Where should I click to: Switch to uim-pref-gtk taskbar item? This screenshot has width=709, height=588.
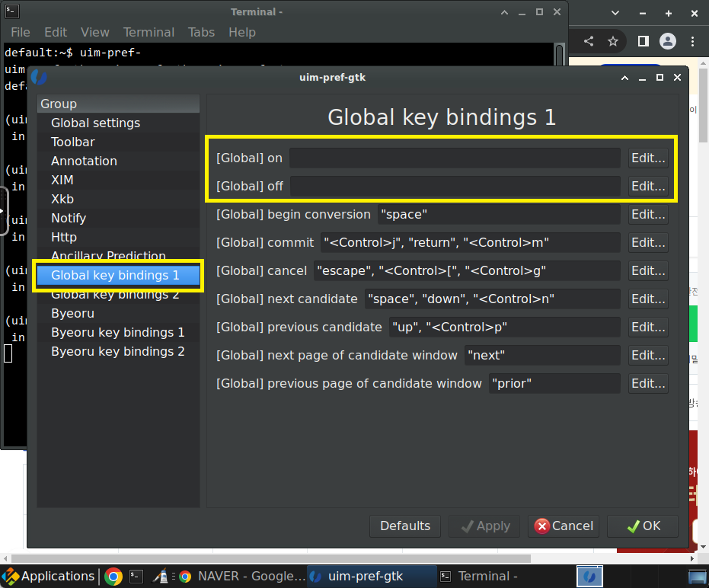372,577
